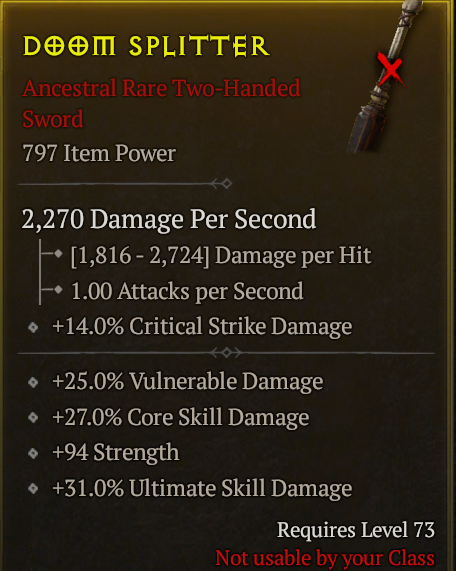456x571 pixels.
Task: Click the diamond marker before Attacks per Second
Action: pyautogui.click(x=58, y=290)
